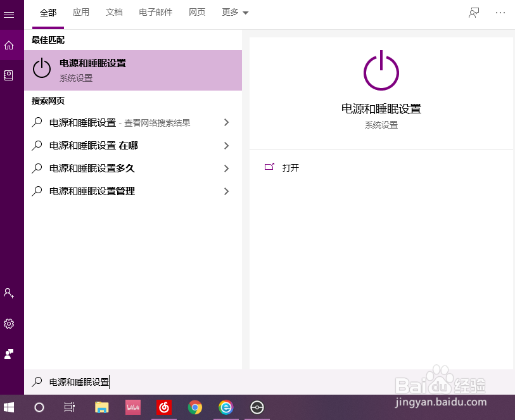Expand the hamburger menu in the sidebar

coord(9,15)
